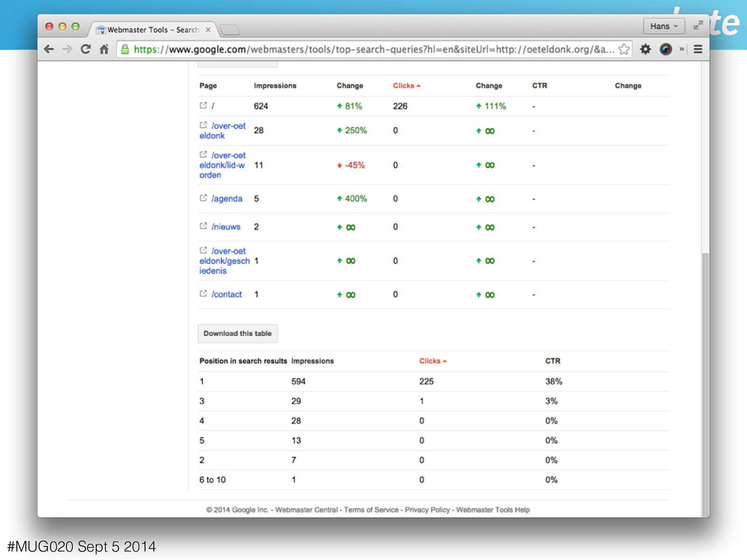Open the /over-oeteldonk/geschiedenis link
Viewport: 747px width, 560px height.
coord(225,261)
